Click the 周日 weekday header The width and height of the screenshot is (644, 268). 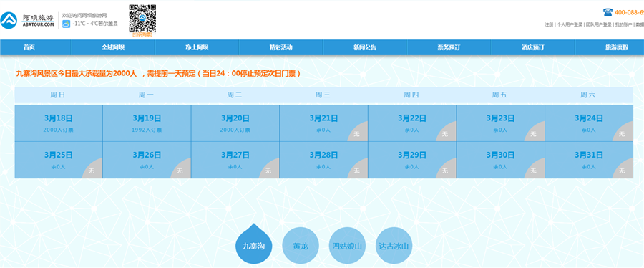pyautogui.click(x=57, y=95)
